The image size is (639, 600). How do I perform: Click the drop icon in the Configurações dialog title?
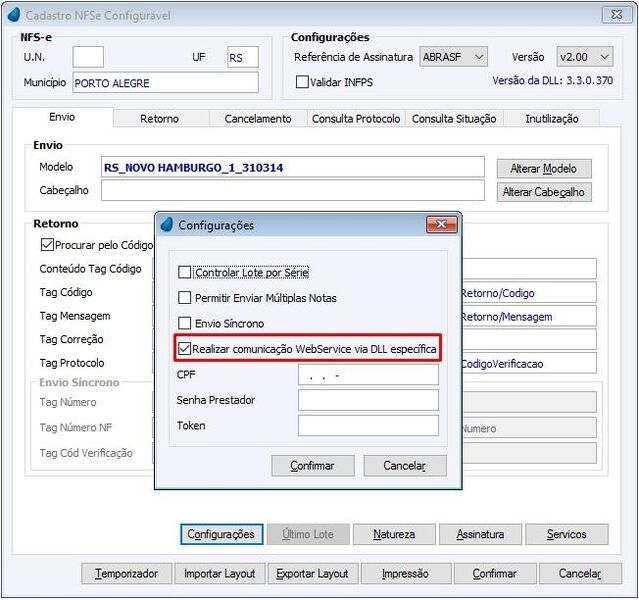coord(167,225)
